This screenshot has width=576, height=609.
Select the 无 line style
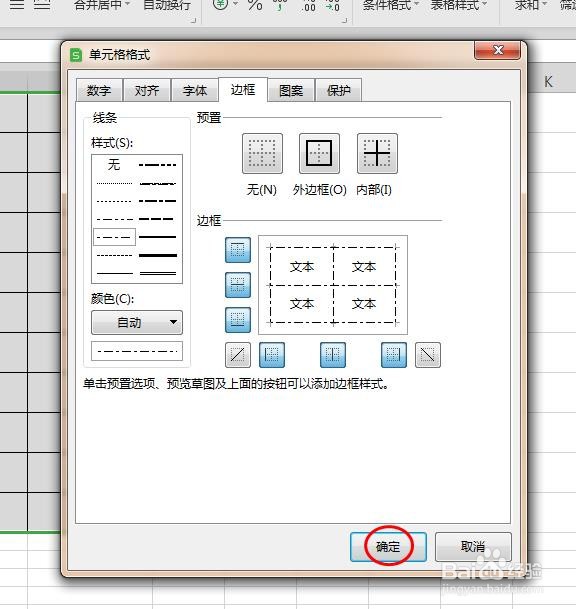click(114, 165)
